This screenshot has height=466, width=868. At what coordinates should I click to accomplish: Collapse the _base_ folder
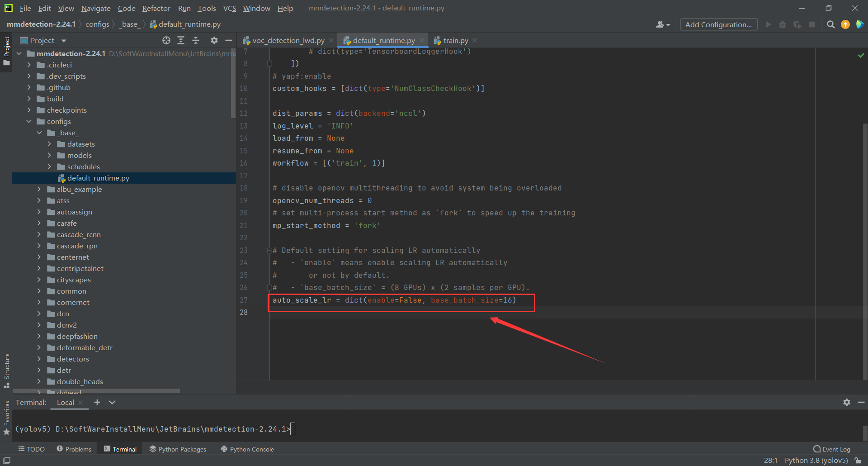(39, 133)
